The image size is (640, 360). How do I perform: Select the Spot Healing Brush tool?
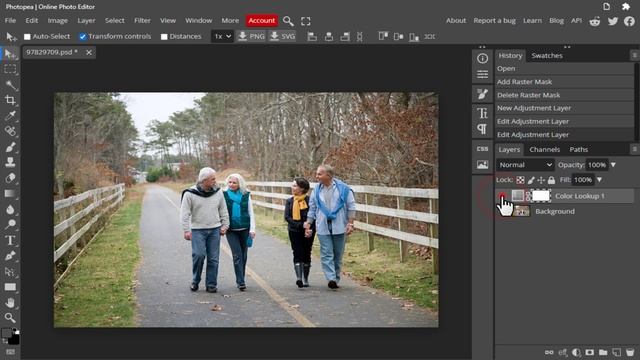click(10, 131)
